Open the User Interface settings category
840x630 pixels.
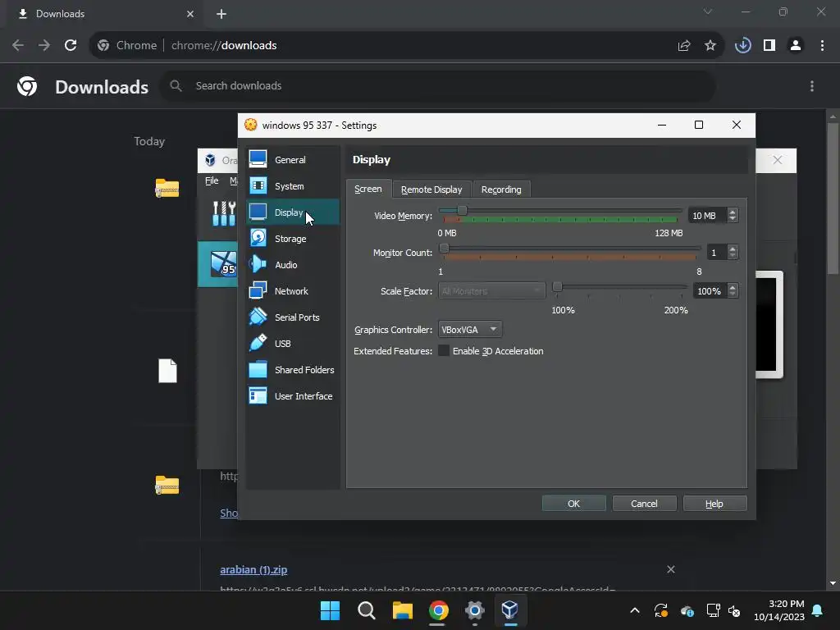293,396
